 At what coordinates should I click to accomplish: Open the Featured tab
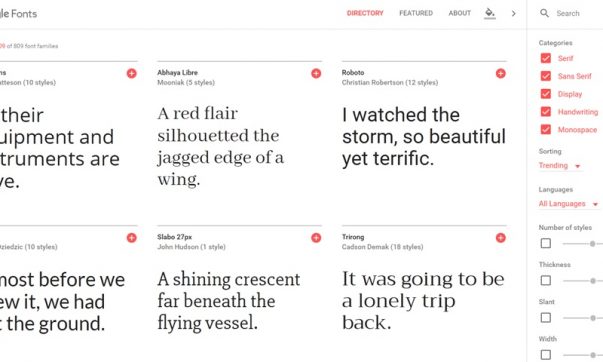416,13
